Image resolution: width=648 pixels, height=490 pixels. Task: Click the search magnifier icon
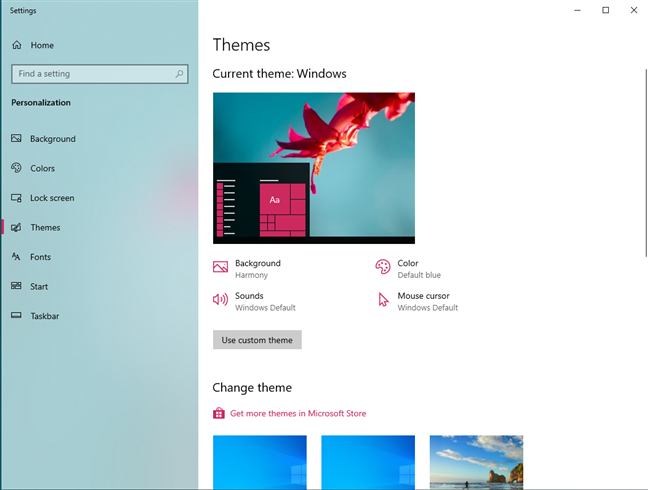(x=179, y=74)
